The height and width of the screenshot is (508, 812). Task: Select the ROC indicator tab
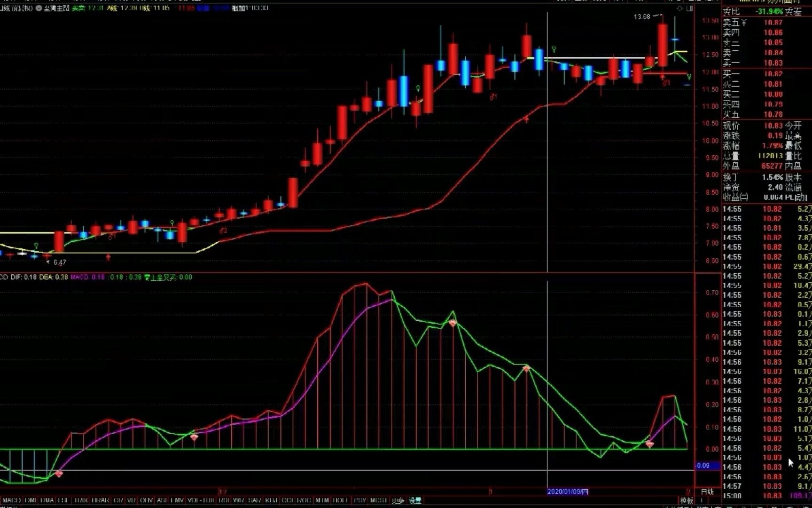coord(304,500)
